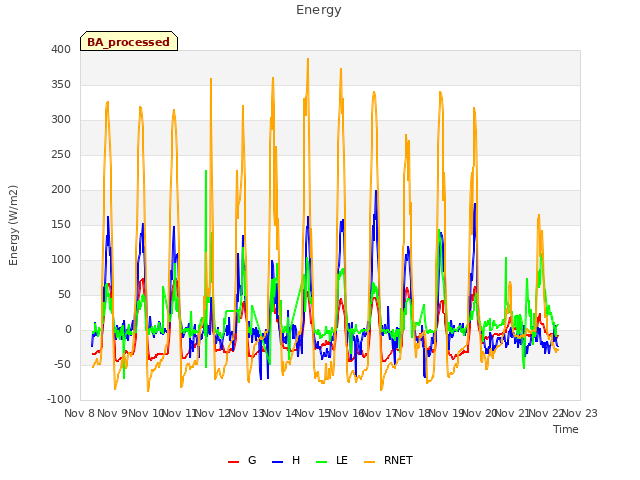This screenshot has height=480, width=640.
Task: Click the blue H peak reaching 200 near Nov 17
Action: coord(376,191)
